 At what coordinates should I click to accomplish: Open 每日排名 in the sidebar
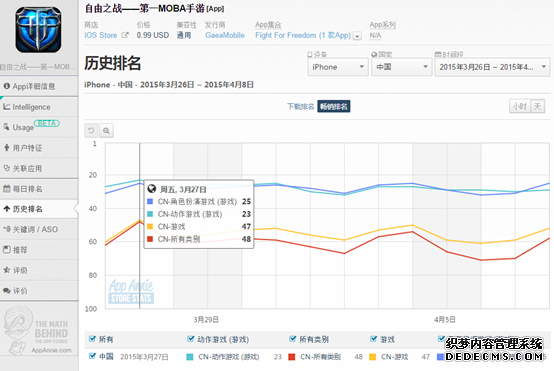39,189
